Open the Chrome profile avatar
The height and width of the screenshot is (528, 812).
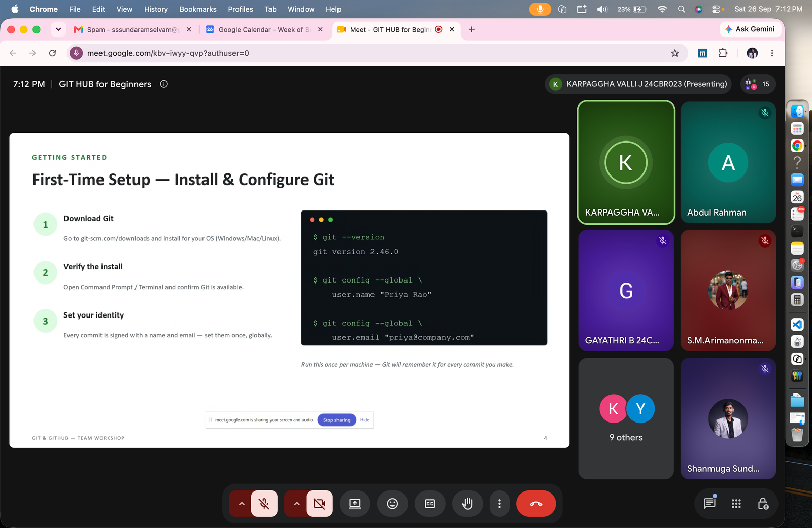(752, 53)
